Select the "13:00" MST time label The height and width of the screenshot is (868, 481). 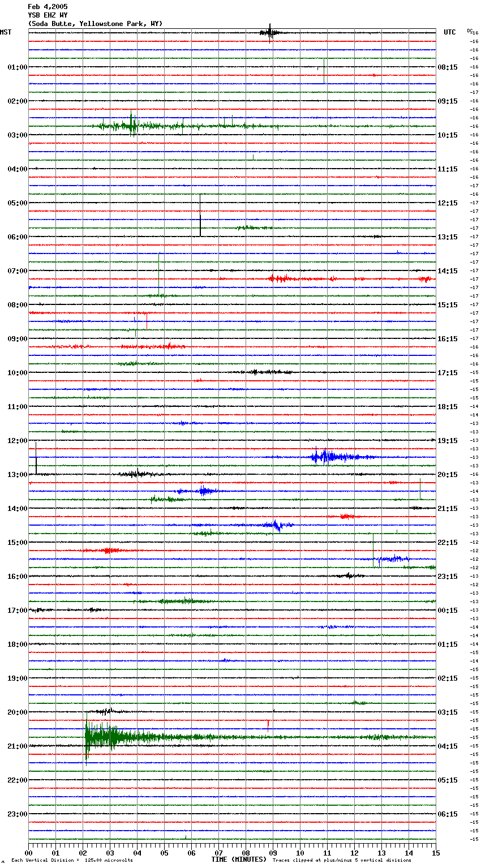pos(18,475)
